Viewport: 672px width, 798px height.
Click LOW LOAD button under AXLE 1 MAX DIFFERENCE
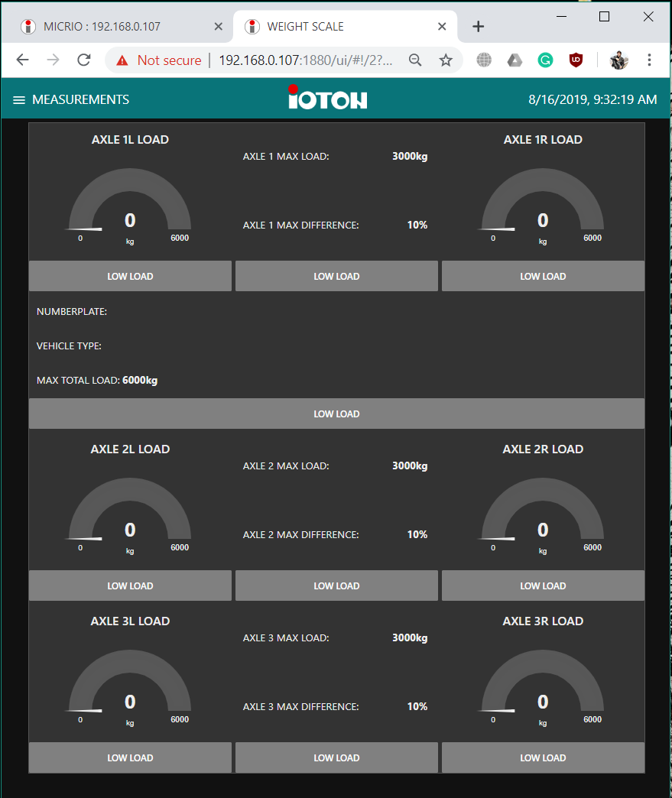pyautogui.click(x=336, y=276)
